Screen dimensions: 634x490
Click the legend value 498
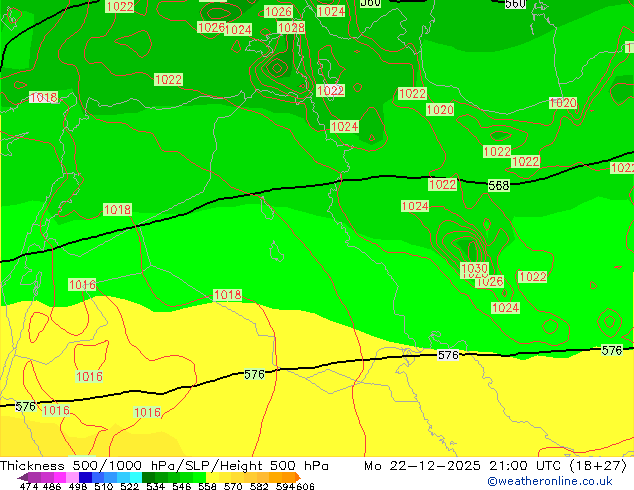click(78, 486)
